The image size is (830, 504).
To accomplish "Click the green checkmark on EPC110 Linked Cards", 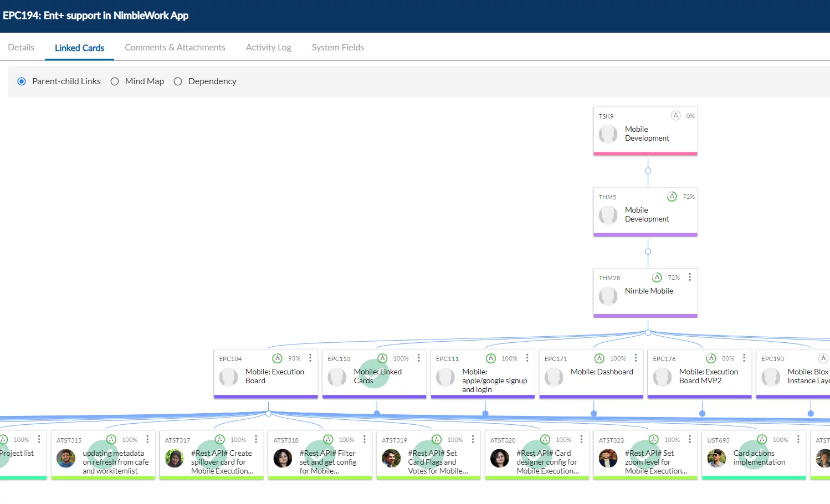I will [x=373, y=374].
